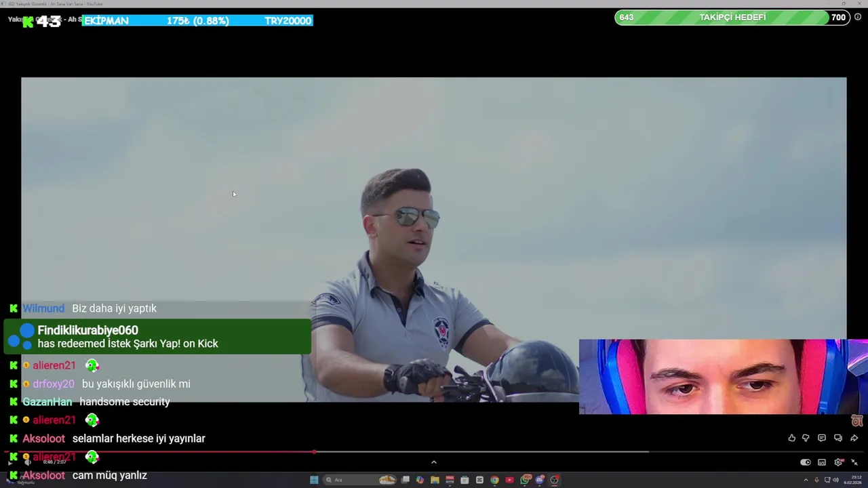This screenshot has height=488, width=868.
Task: Open YouTube player settings gear
Action: 839,462
